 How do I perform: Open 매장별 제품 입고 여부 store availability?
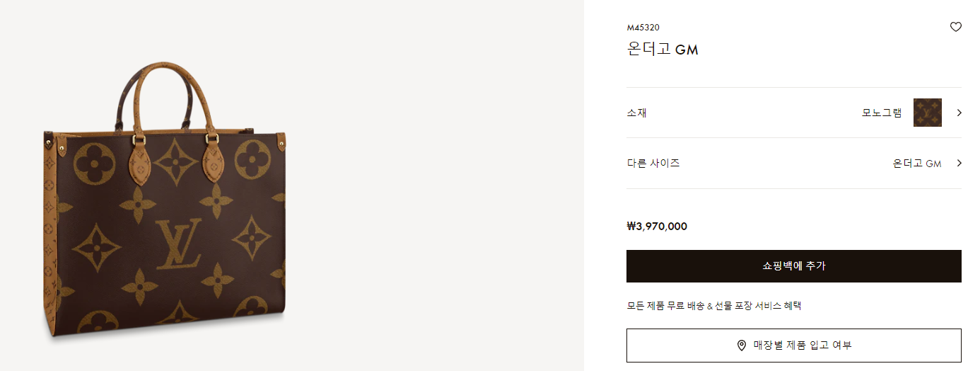(793, 346)
